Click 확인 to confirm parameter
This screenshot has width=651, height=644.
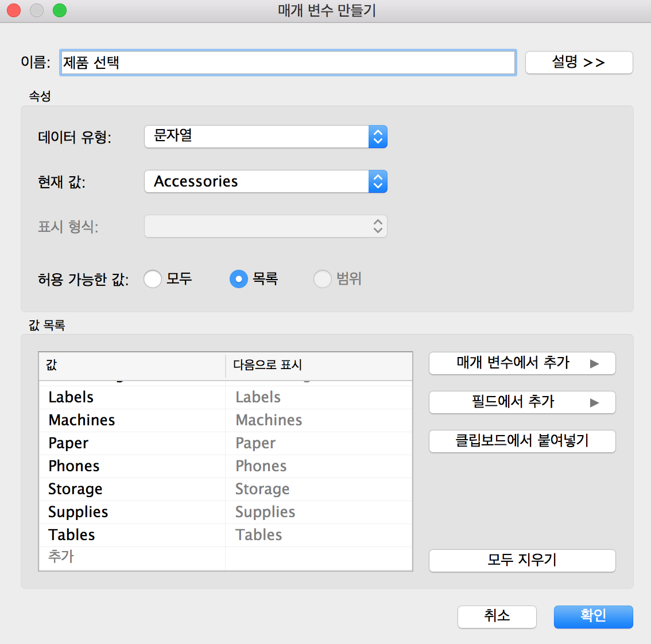point(593,616)
